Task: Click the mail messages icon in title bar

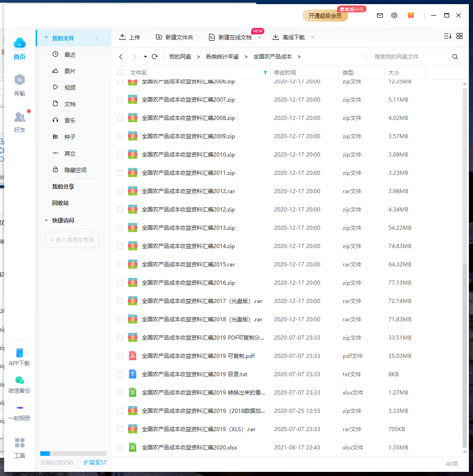Action: point(380,16)
